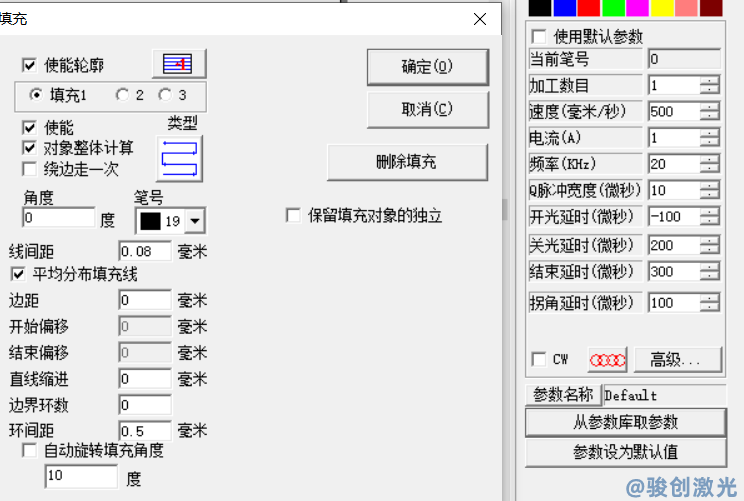The width and height of the screenshot is (744, 501).
Task: Click the 频率(KHz) value field
Action: coord(674,164)
